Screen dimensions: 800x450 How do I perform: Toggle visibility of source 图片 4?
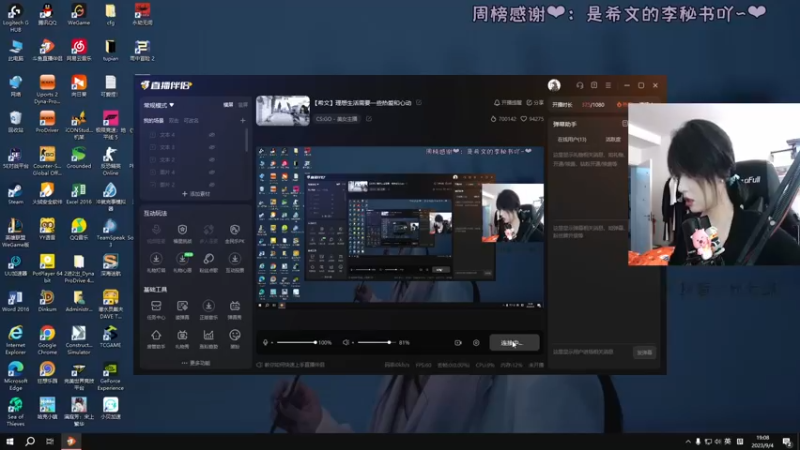pyautogui.click(x=212, y=172)
